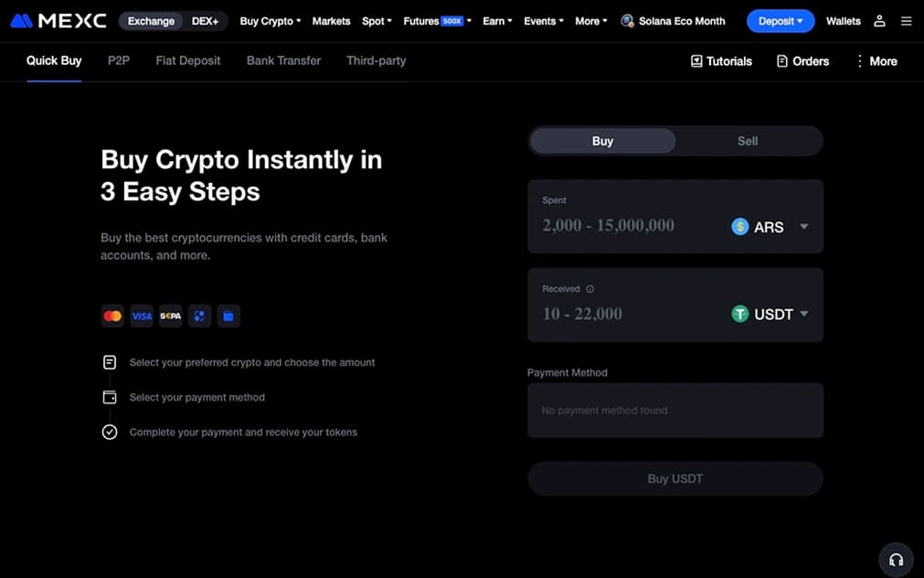Switch to DEX+ mode
Image resolution: width=924 pixels, height=578 pixels.
[x=205, y=21]
